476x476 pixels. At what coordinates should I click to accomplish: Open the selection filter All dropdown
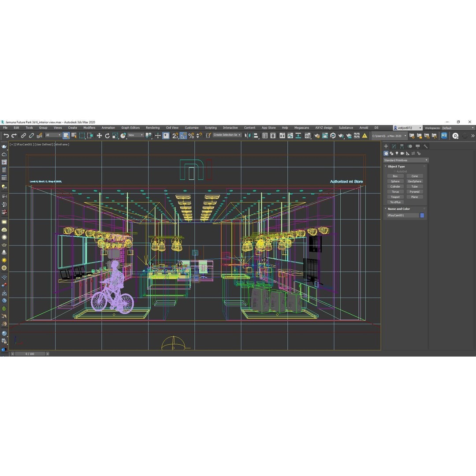tap(53, 135)
